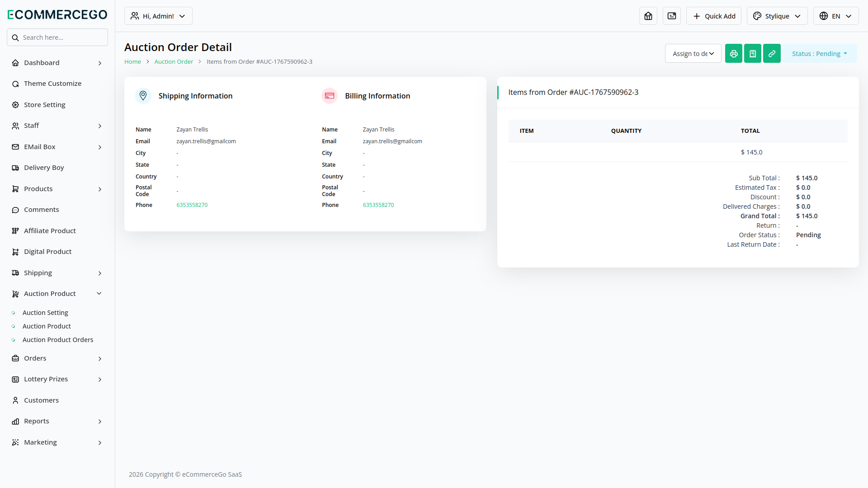Expand the Dashboard menu chevron
The height and width of the screenshot is (488, 868).
100,63
